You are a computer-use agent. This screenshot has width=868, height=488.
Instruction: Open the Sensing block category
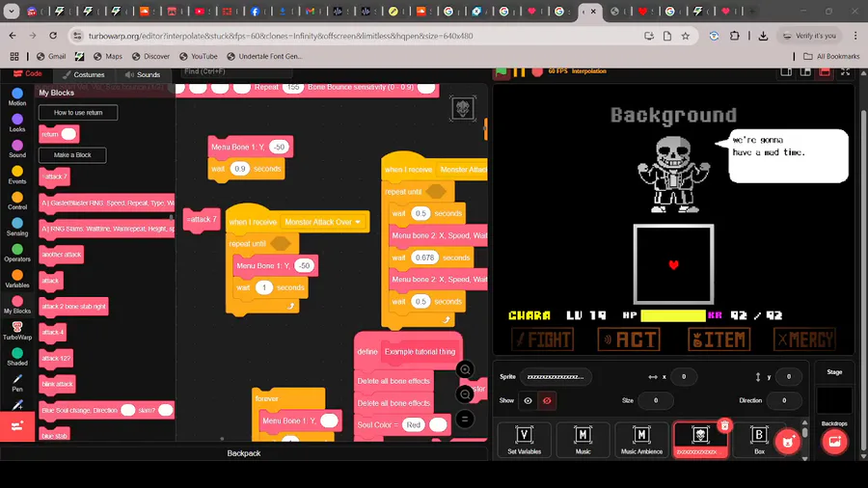tap(17, 227)
